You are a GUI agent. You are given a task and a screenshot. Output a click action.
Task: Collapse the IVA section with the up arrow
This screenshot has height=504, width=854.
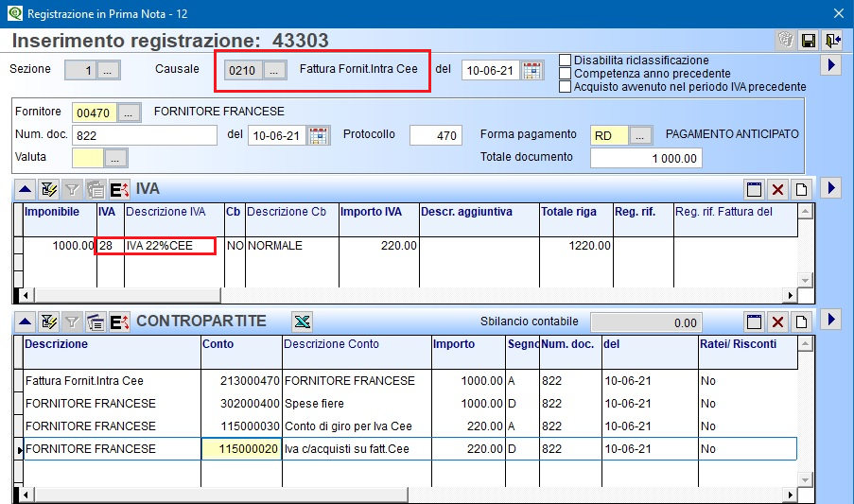tap(24, 189)
